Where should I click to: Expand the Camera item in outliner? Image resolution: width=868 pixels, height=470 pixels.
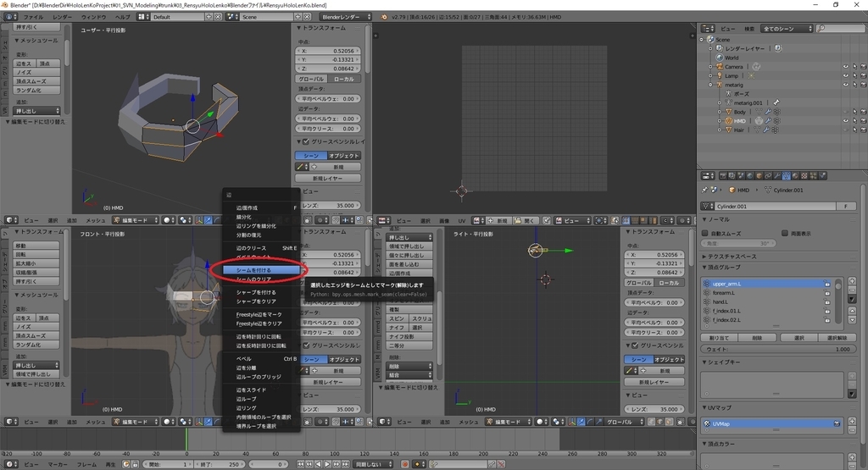click(711, 67)
